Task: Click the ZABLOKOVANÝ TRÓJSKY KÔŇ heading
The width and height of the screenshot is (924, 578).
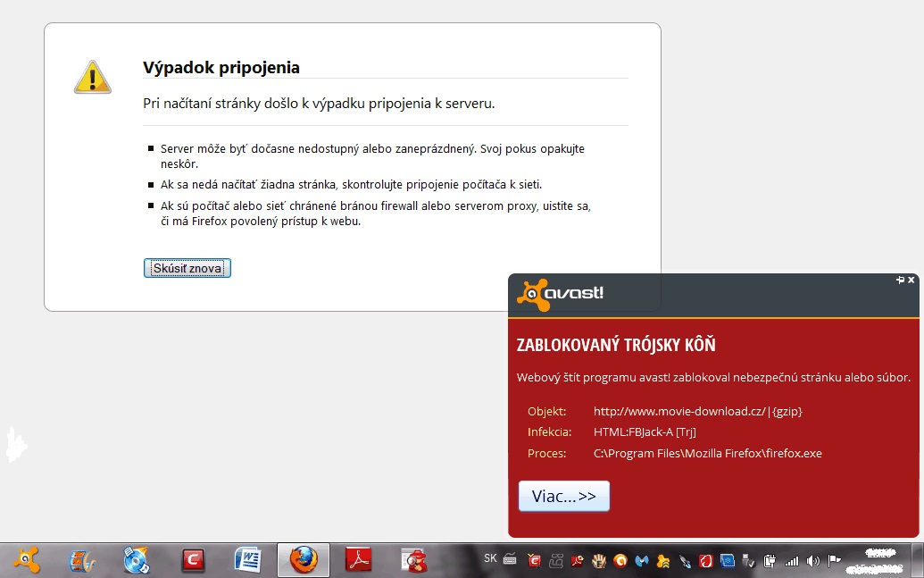Action: click(x=616, y=345)
